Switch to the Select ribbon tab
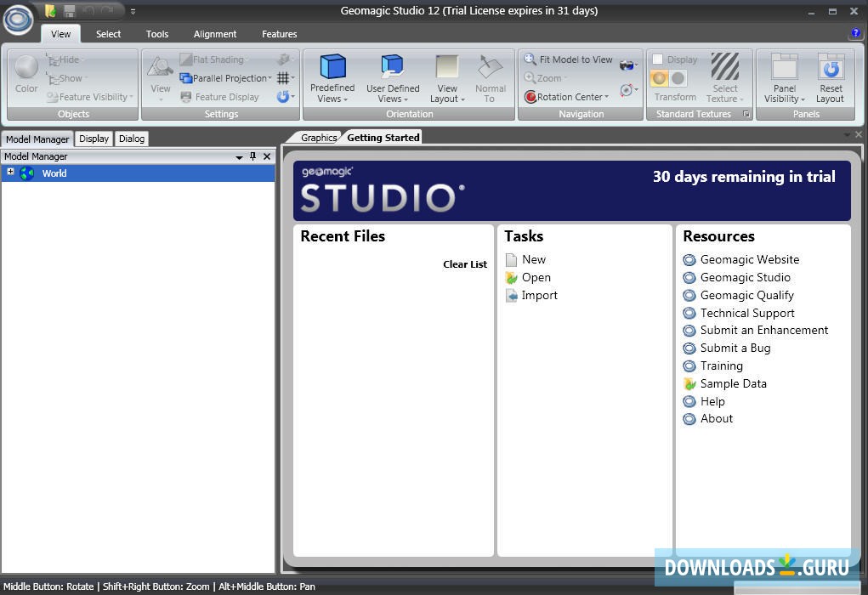Viewport: 868px width, 595px height. tap(108, 34)
